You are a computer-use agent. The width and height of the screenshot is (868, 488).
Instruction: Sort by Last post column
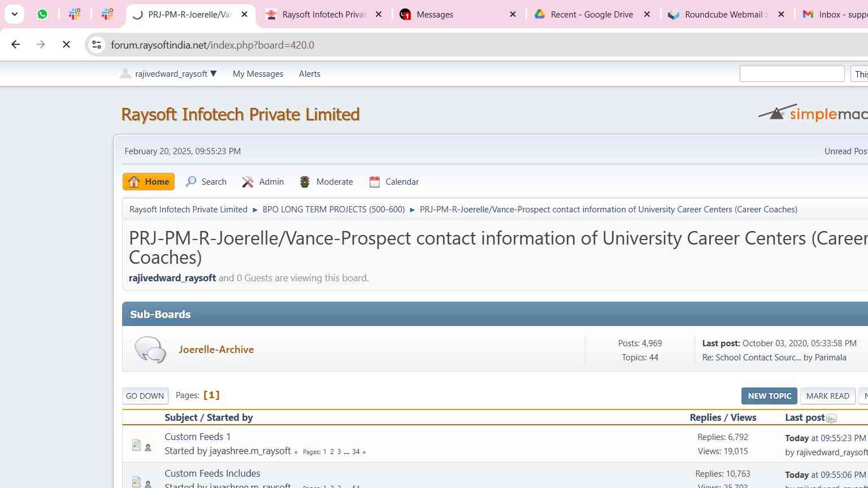point(805,417)
